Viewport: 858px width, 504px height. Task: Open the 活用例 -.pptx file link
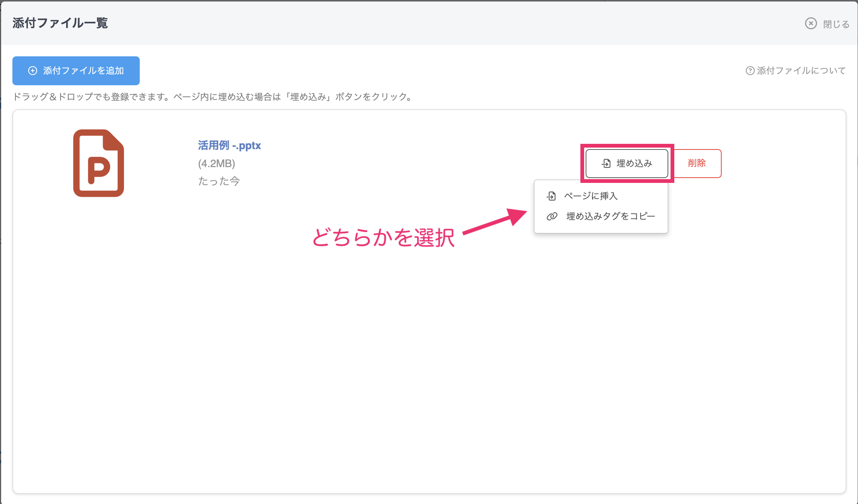pos(229,145)
